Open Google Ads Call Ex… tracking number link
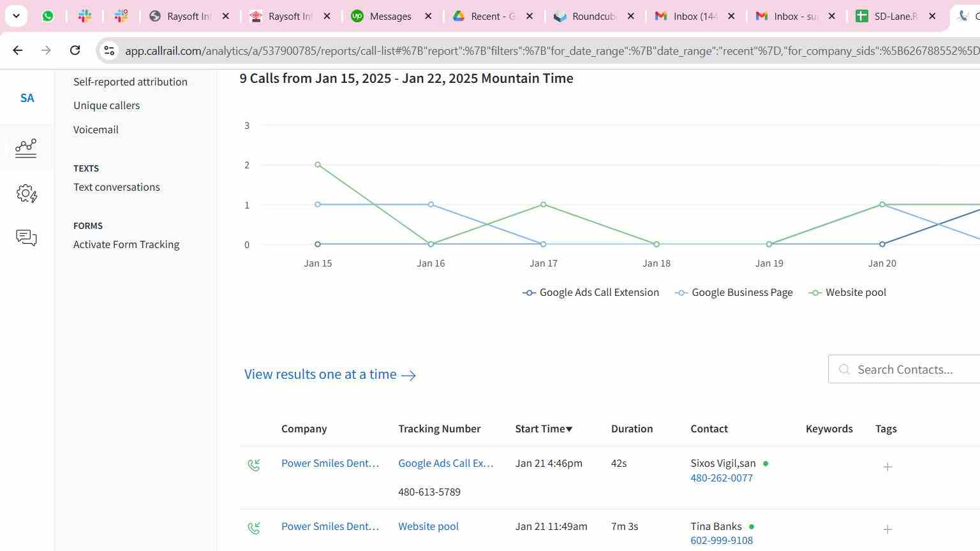 coord(446,464)
